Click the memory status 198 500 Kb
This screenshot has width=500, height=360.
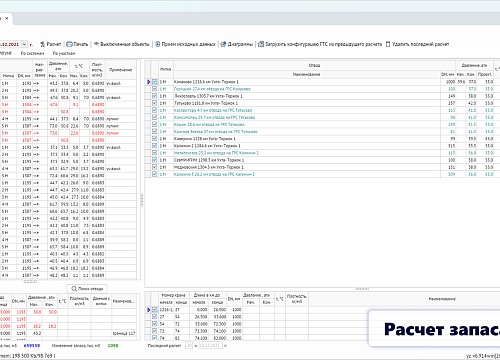[28, 356]
